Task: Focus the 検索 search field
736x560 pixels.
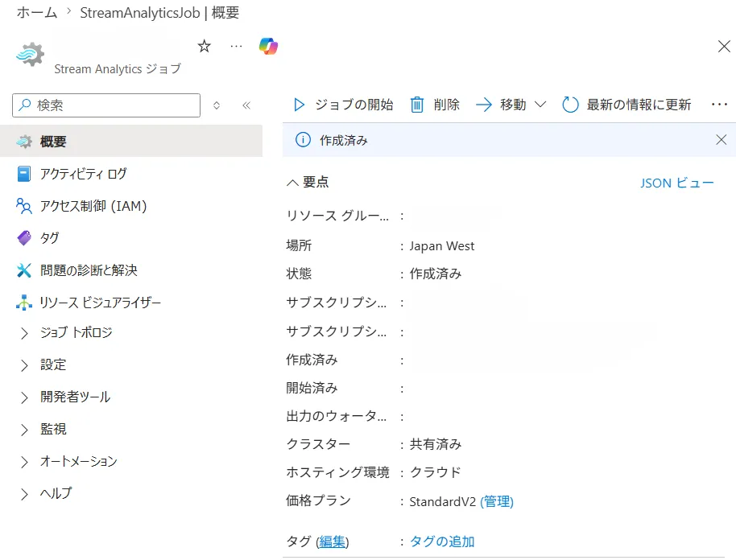Action: [x=106, y=105]
